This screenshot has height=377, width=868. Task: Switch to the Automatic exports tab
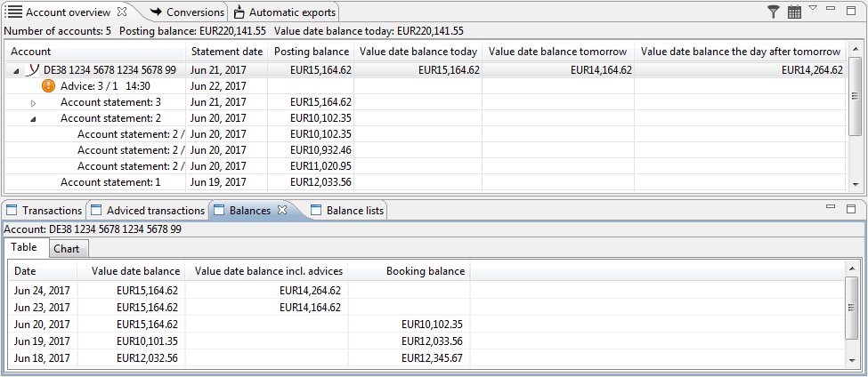click(x=285, y=12)
